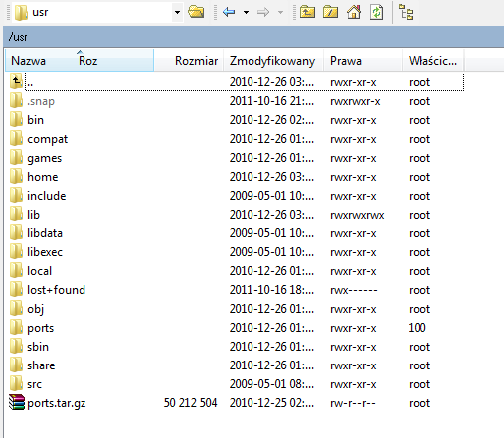Viewport: 504px width, 438px height.
Task: Click the folder icon next to src
Action: pos(16,383)
